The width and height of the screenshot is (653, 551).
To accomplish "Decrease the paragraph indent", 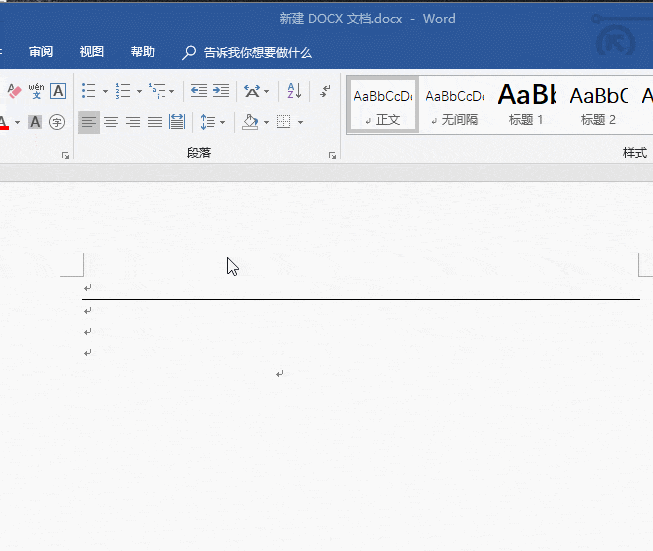I will pos(198,91).
